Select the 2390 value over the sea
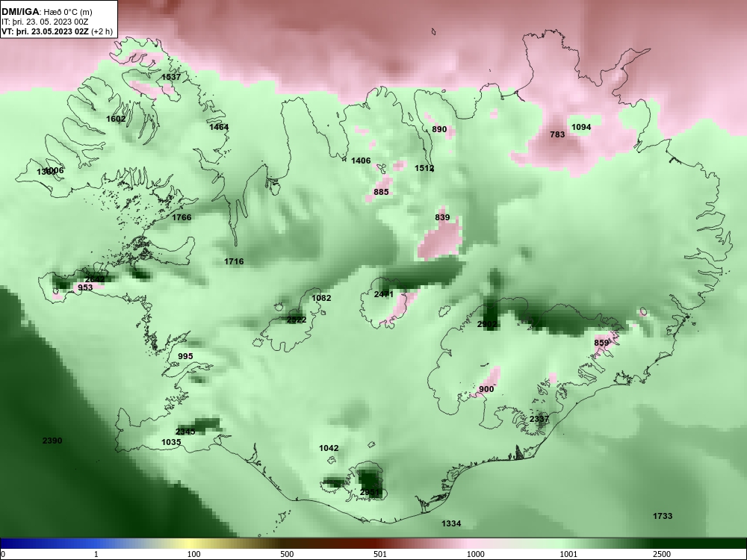The width and height of the screenshot is (747, 560). (x=52, y=441)
